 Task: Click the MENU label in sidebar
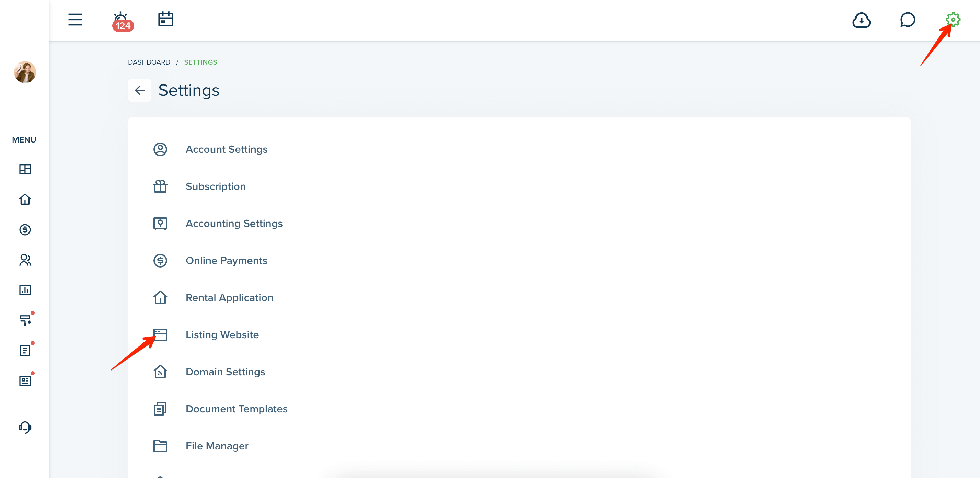tap(24, 140)
